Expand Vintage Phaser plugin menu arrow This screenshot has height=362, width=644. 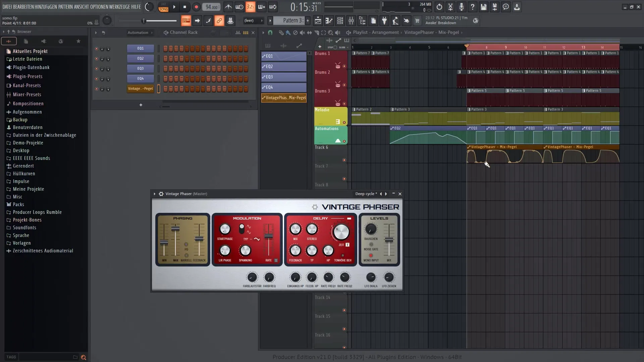pyautogui.click(x=155, y=194)
